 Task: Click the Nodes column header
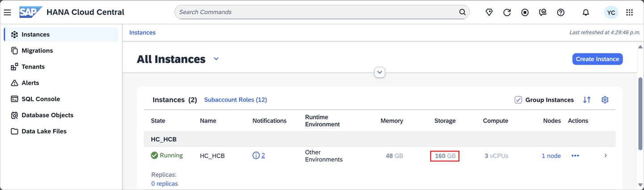click(552, 121)
